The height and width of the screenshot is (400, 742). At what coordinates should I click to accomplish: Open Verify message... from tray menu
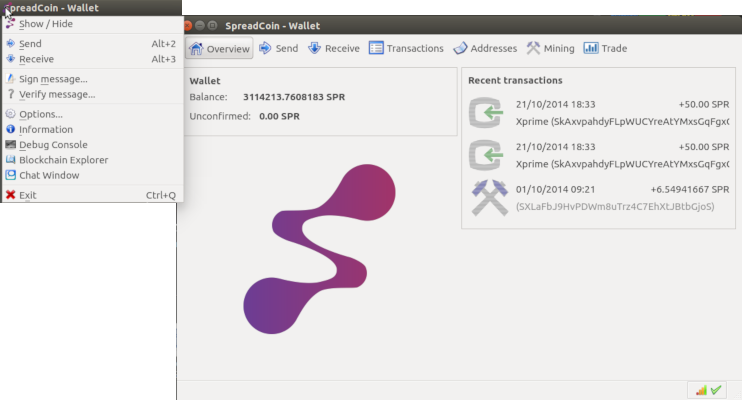click(92, 94)
